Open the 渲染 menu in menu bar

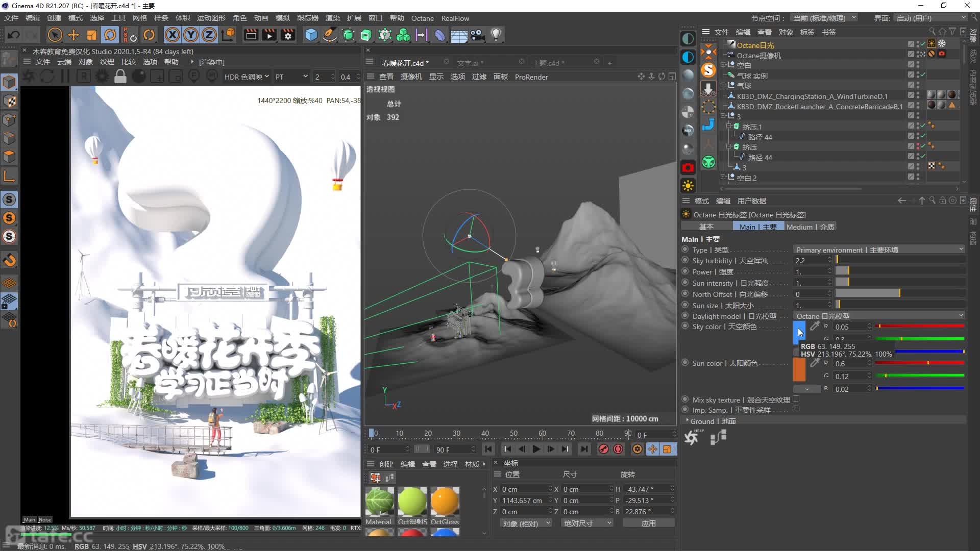click(333, 18)
